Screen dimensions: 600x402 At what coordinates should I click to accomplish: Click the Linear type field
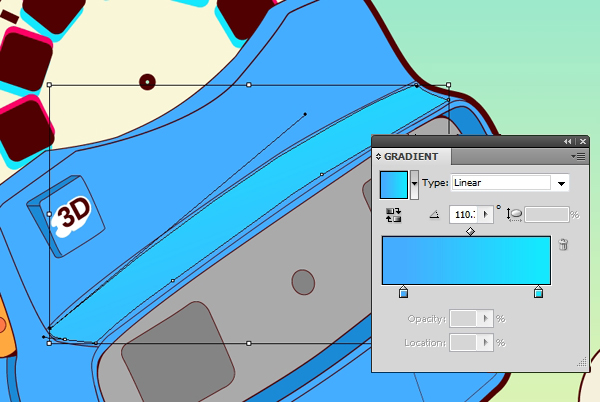[x=501, y=183]
